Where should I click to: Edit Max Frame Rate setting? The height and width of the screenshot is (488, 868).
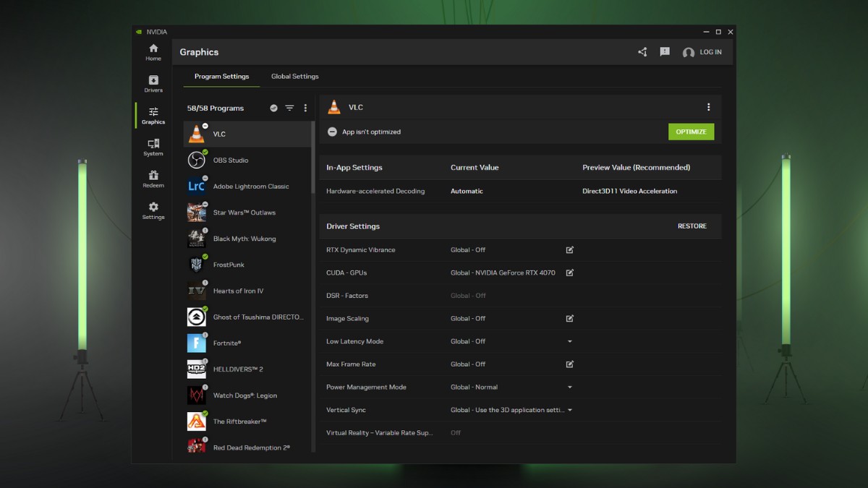click(x=570, y=364)
